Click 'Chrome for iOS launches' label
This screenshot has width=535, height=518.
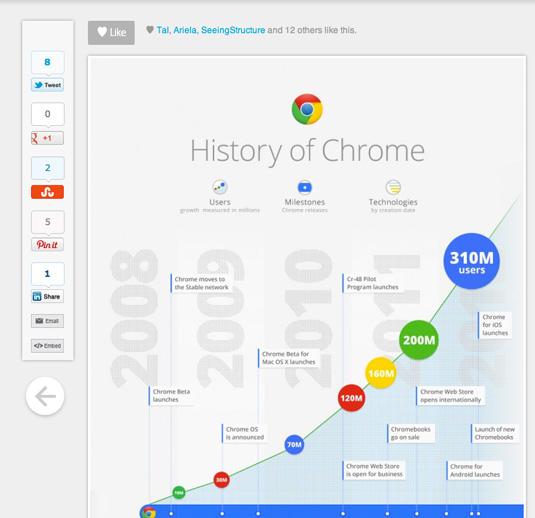[x=495, y=325]
